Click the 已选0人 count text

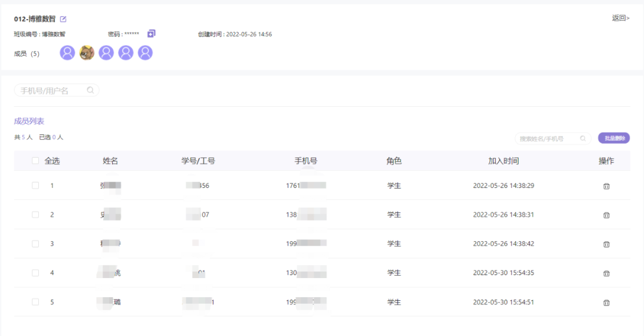click(x=51, y=137)
